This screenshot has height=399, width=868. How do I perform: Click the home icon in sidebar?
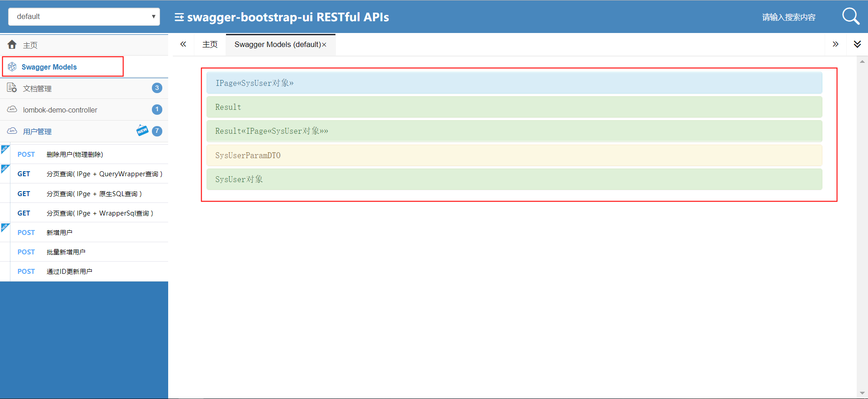pyautogui.click(x=12, y=44)
